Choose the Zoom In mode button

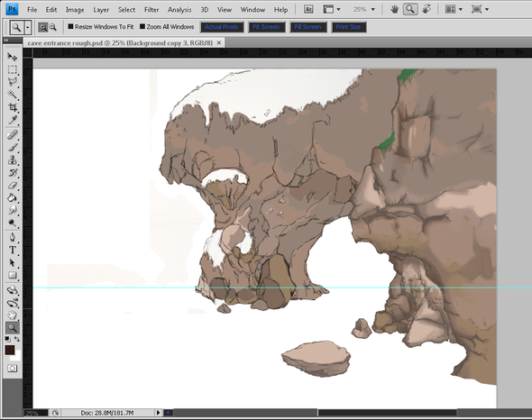point(42,27)
